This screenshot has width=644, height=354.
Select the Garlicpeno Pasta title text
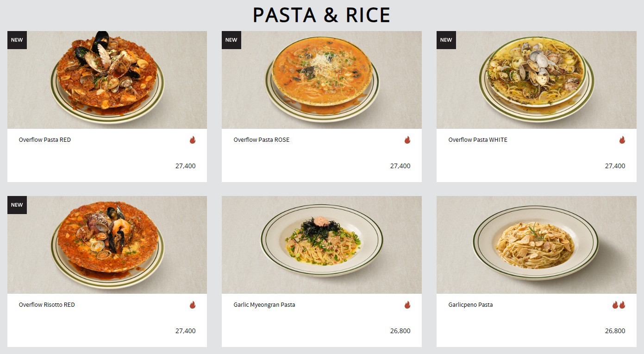470,305
